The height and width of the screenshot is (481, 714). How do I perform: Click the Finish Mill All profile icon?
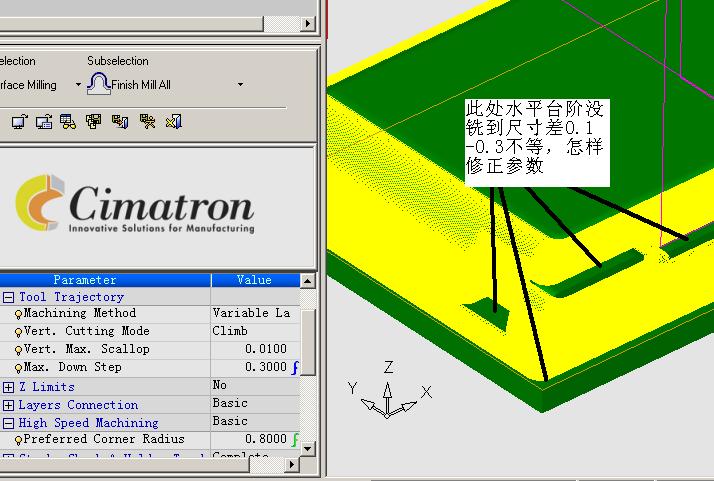98,84
